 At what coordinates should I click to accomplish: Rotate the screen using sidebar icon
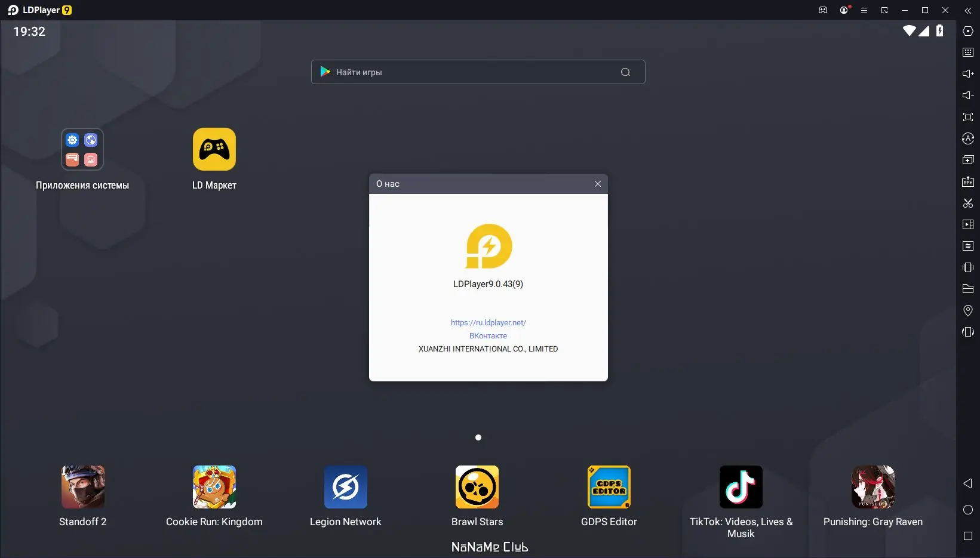[968, 332]
